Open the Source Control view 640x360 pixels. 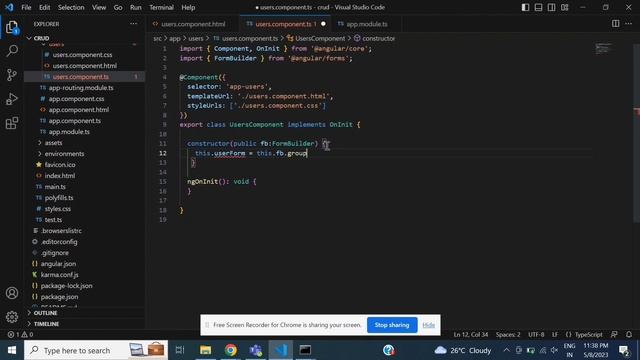click(x=12, y=75)
